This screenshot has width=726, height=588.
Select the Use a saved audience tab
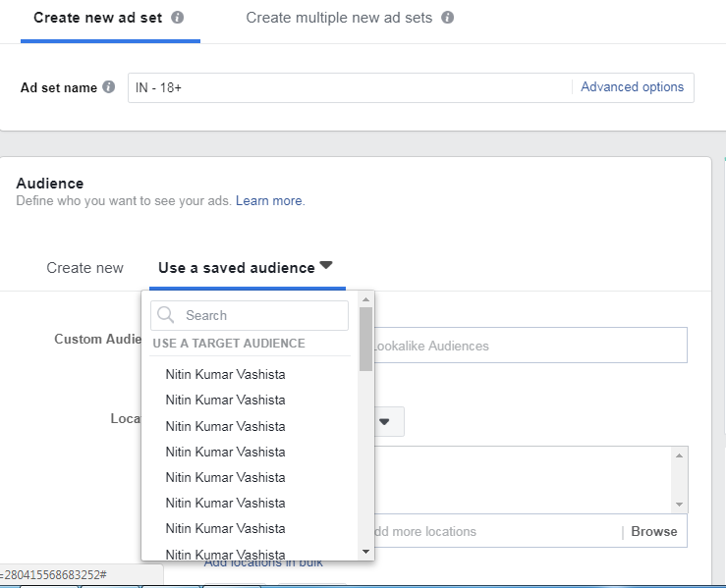[x=237, y=268]
